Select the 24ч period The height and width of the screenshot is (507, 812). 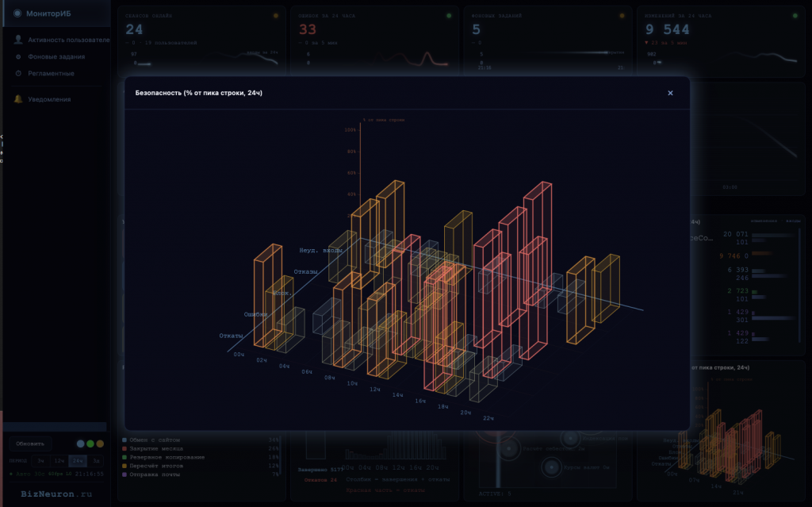point(78,461)
